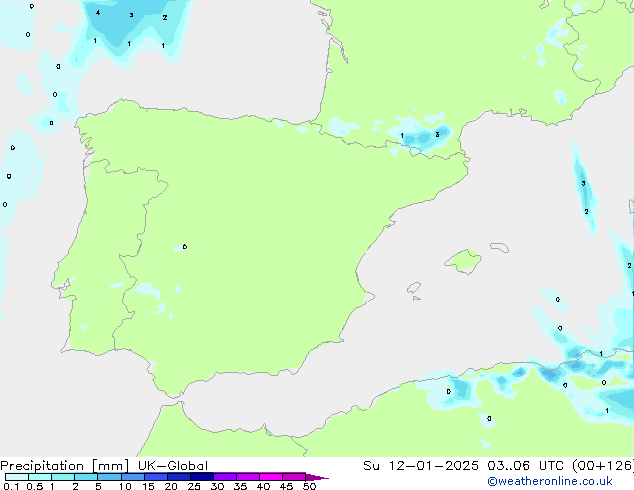
Task: Click the 15–20 mm legend swatch
Action: click(155, 477)
